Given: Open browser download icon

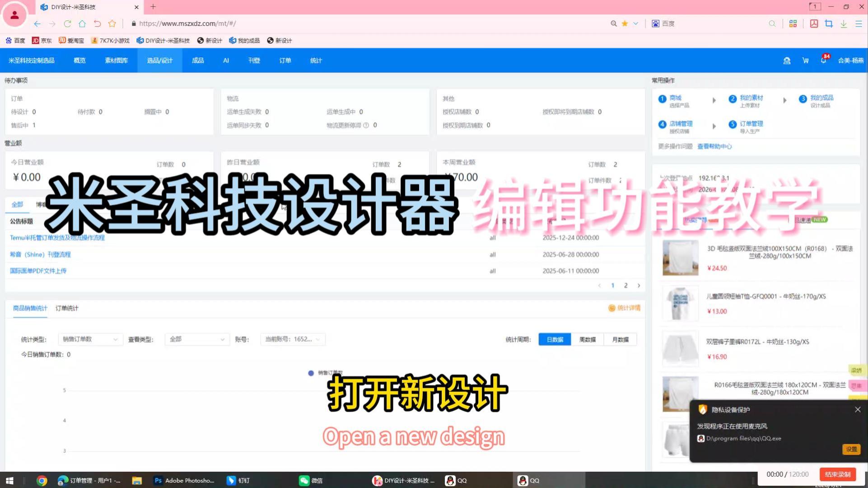Looking at the screenshot, I should tap(844, 23).
